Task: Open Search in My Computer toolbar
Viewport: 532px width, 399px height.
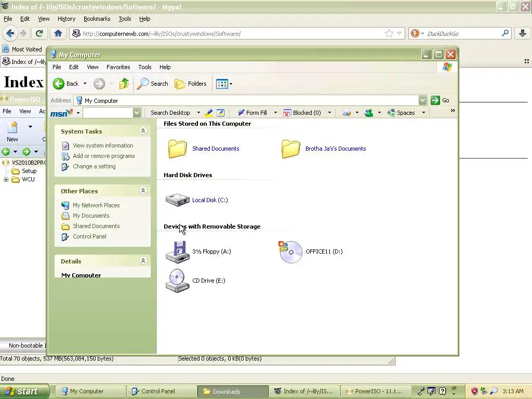Action: click(x=152, y=84)
